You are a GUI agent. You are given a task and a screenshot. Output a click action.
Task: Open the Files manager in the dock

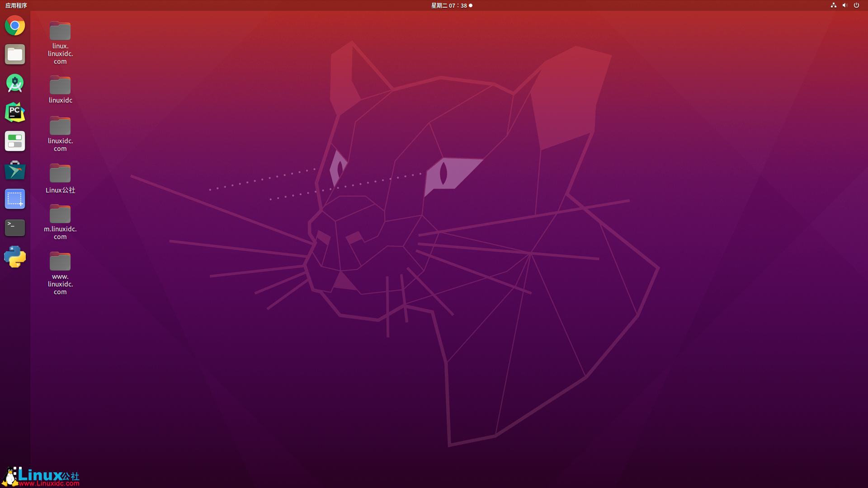[15, 55]
